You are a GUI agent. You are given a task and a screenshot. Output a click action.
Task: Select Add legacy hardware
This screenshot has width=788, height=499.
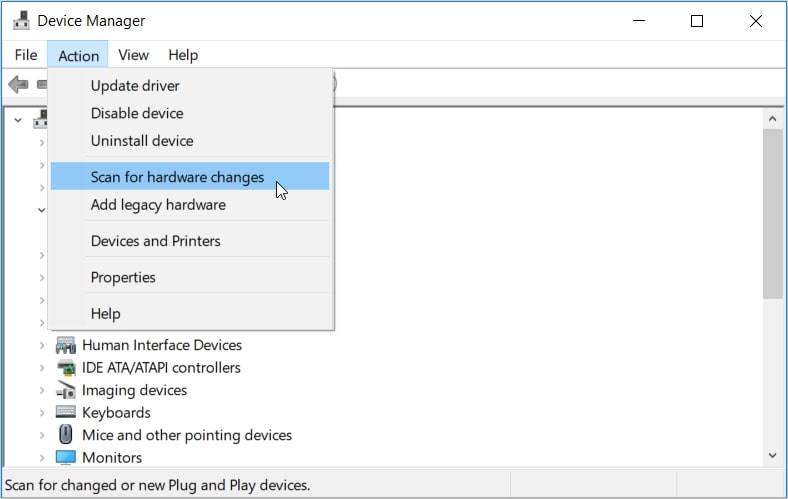point(158,205)
